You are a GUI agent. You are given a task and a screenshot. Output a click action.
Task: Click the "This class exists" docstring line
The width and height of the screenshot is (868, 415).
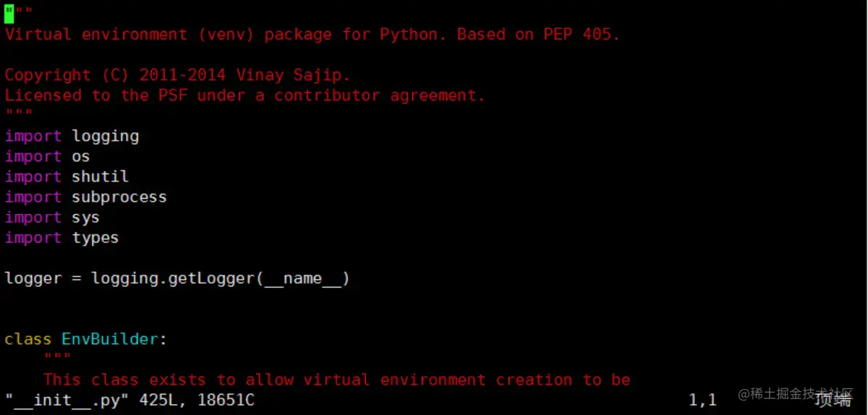(x=336, y=380)
